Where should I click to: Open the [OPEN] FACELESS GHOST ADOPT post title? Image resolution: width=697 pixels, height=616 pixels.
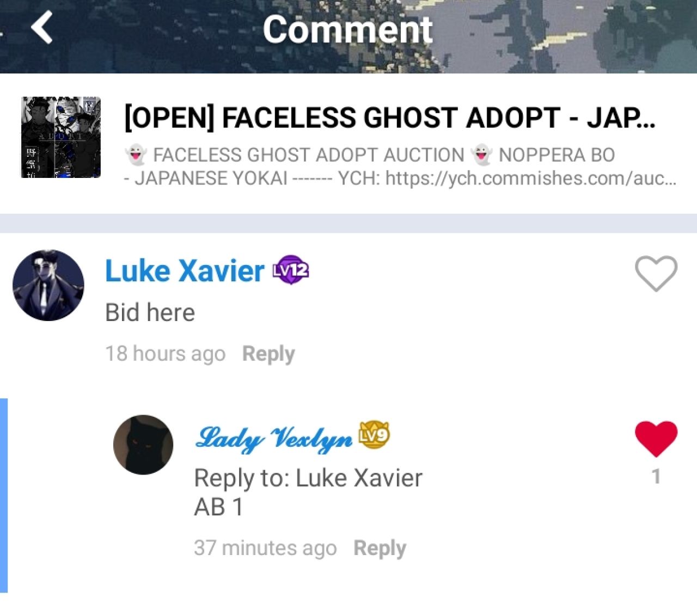390,118
